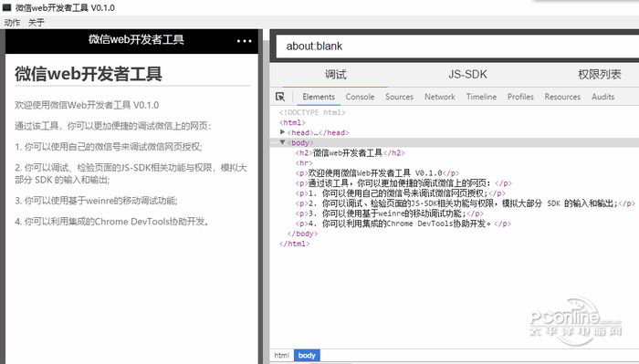Image resolution: width=639 pixels, height=364 pixels.
Task: Click the about:blank address field
Action: click(x=457, y=47)
